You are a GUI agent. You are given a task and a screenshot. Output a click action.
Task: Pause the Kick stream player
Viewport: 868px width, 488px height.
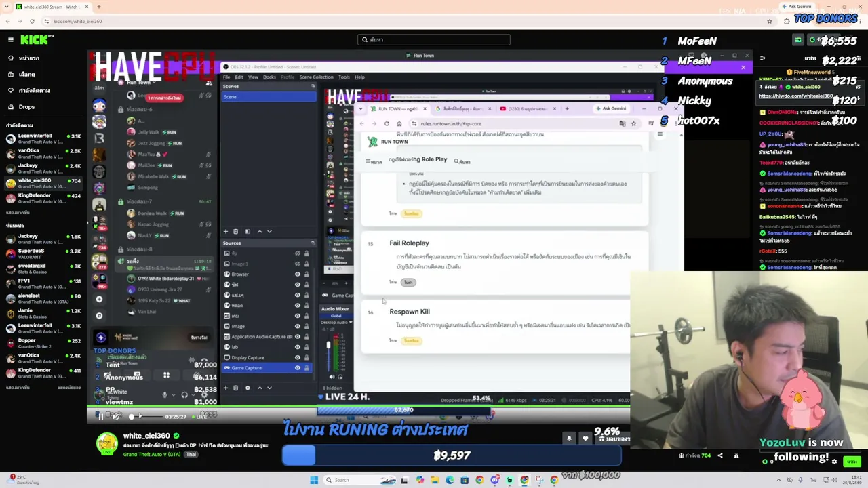(100, 416)
